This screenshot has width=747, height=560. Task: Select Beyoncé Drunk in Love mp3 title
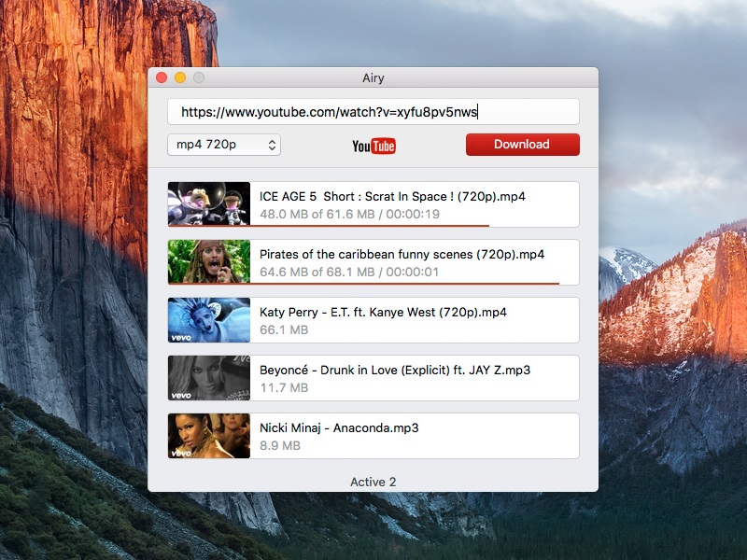(394, 370)
